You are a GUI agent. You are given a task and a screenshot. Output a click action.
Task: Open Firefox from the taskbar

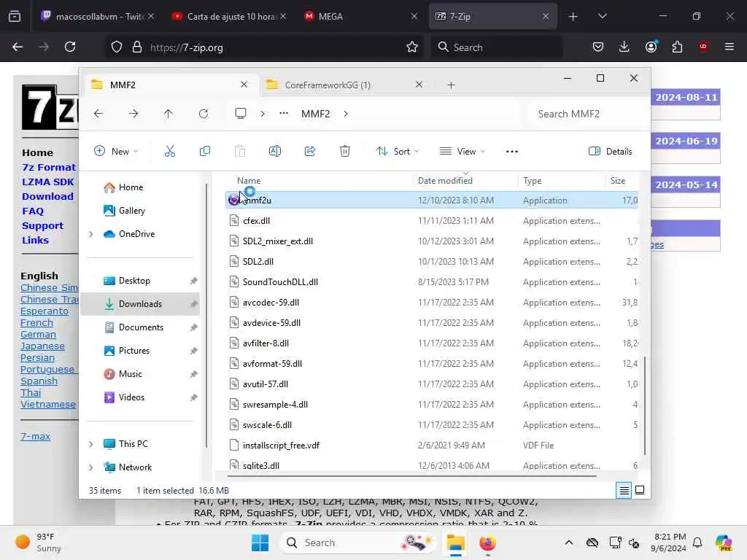point(487,542)
